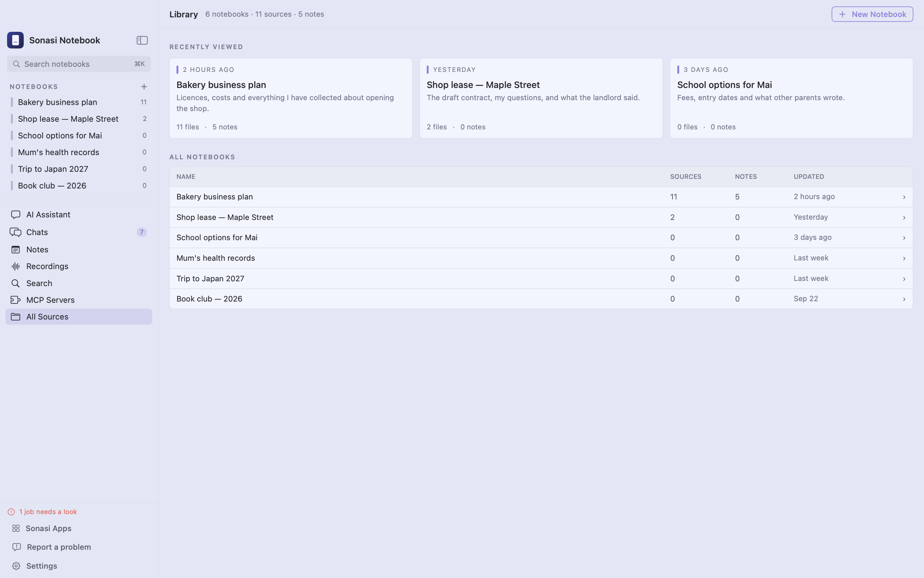Open the School options for Mai recent card

[x=791, y=98]
